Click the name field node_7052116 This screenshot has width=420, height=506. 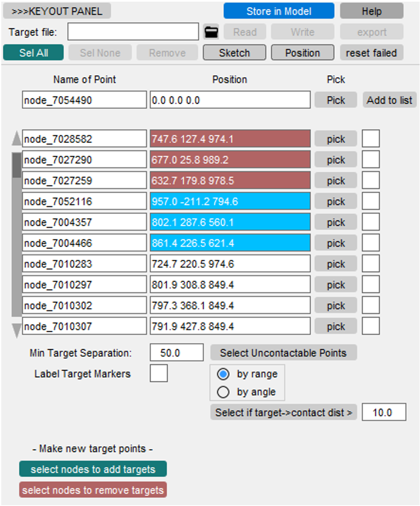[x=84, y=201]
